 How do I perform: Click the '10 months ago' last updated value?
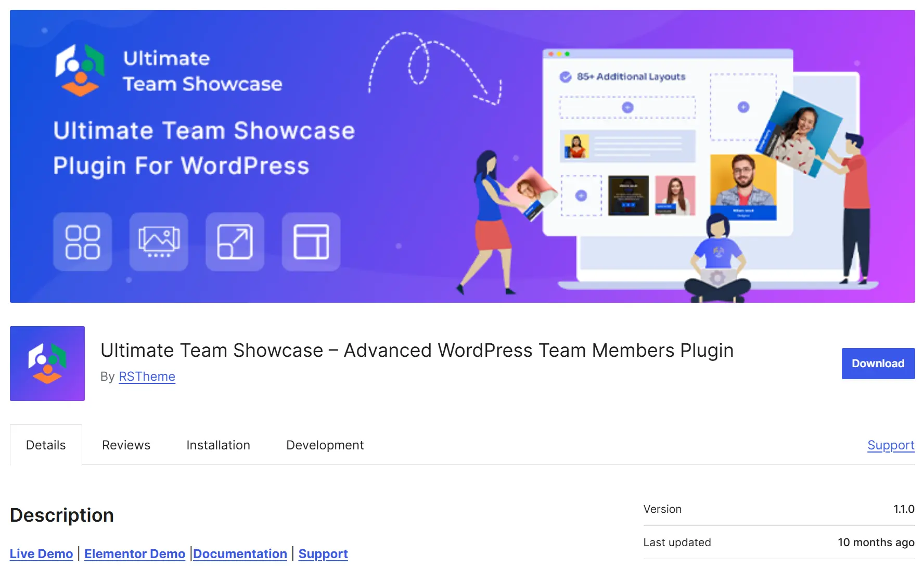[x=876, y=543]
